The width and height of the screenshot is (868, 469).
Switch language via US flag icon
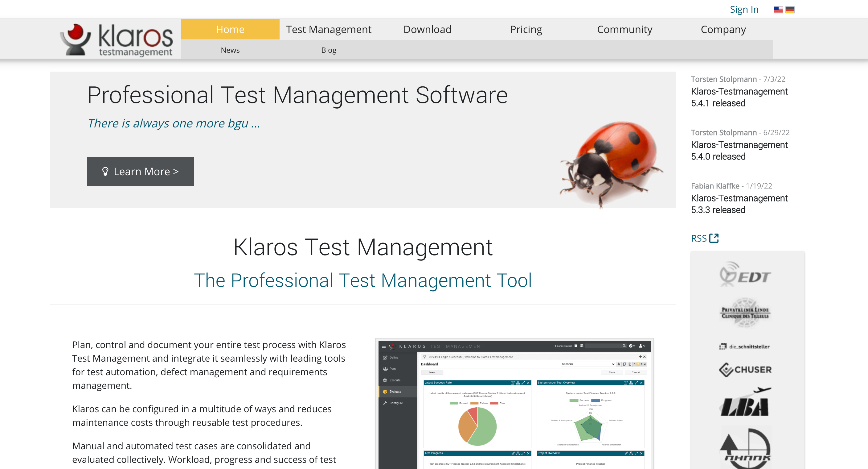tap(778, 10)
